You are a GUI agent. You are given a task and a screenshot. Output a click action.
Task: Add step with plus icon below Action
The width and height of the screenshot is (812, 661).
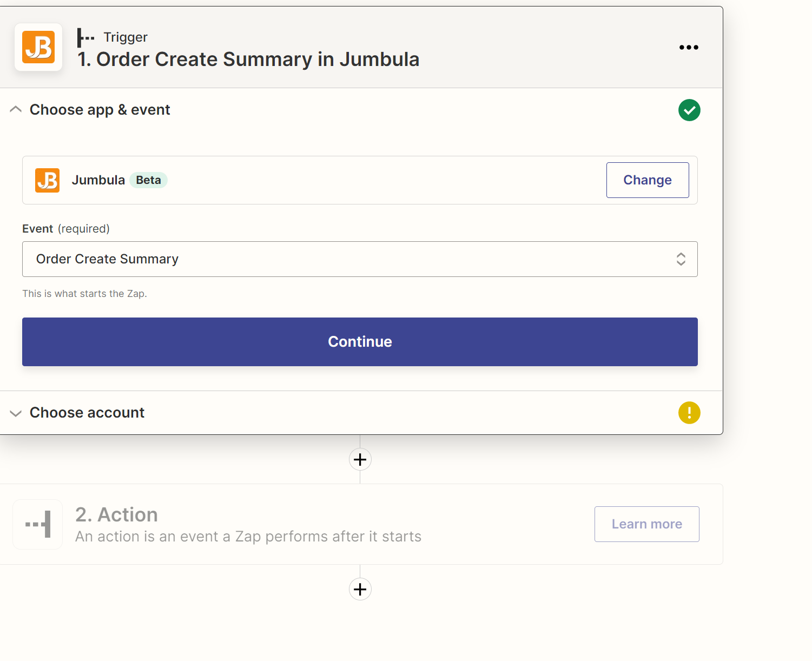[x=360, y=589]
